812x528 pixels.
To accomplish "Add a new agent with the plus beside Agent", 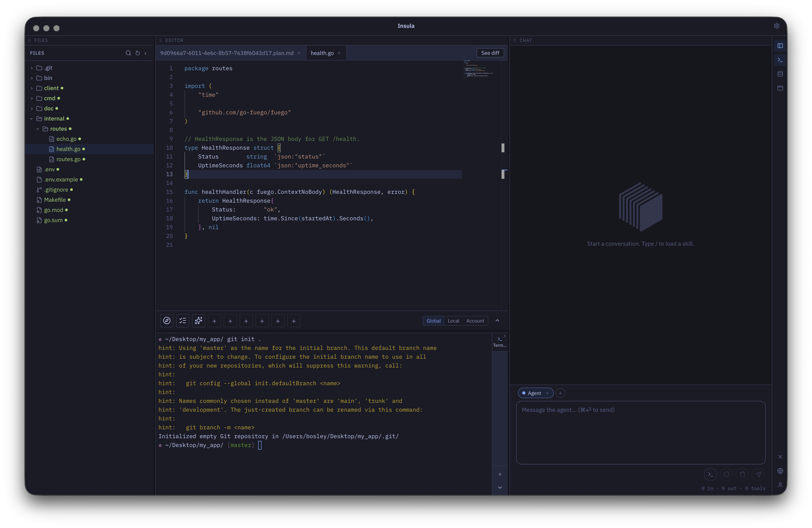I will click(x=560, y=393).
